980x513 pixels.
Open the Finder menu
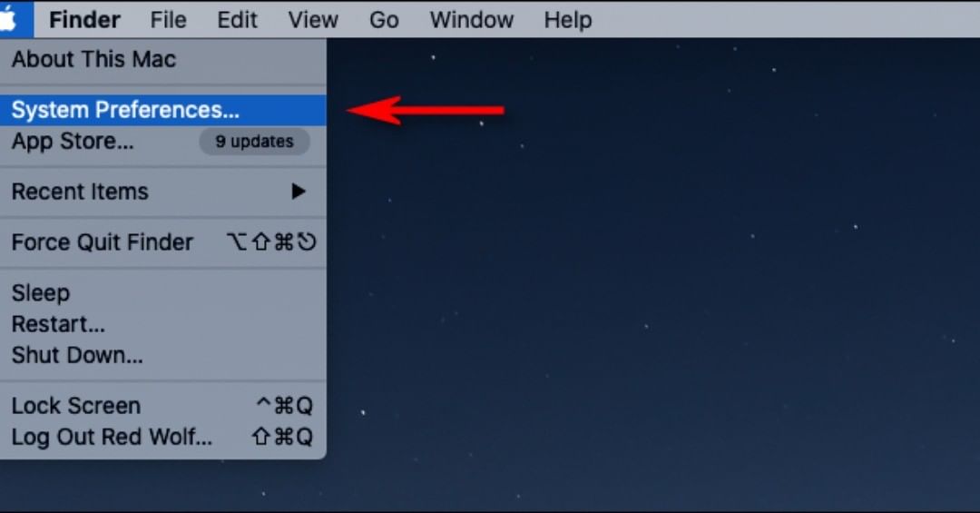point(84,19)
